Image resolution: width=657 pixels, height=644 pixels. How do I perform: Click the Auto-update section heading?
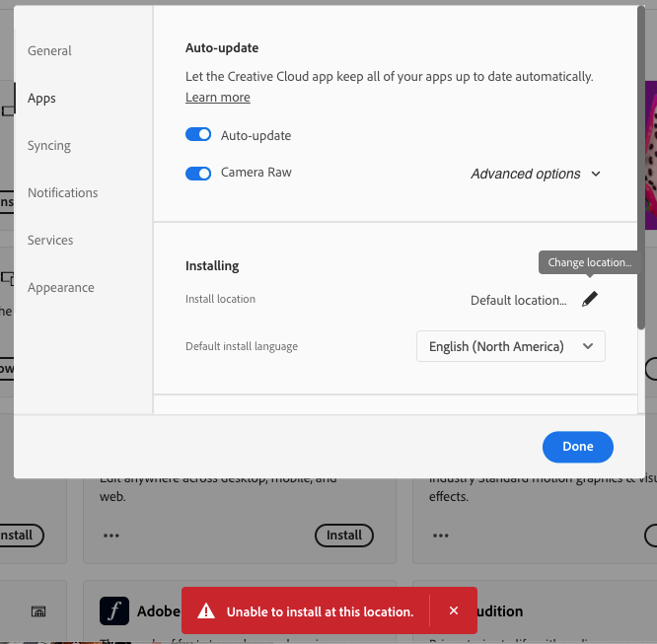click(x=222, y=47)
